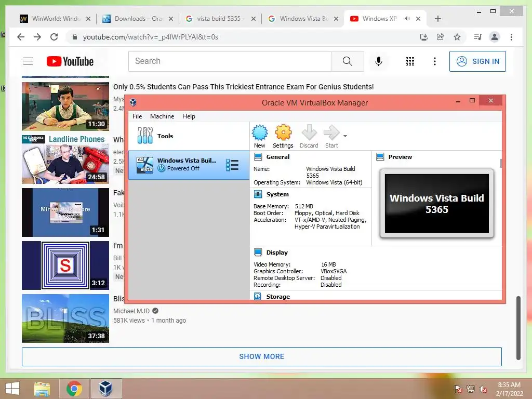Open the Windows Start button
Viewport: 532px width, 399px height.
click(12, 389)
